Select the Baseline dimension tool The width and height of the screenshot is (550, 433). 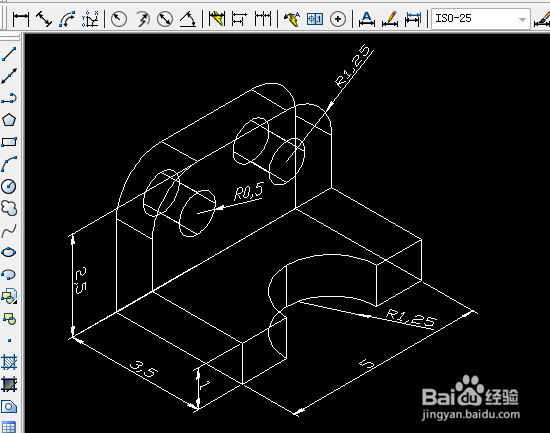(240, 19)
